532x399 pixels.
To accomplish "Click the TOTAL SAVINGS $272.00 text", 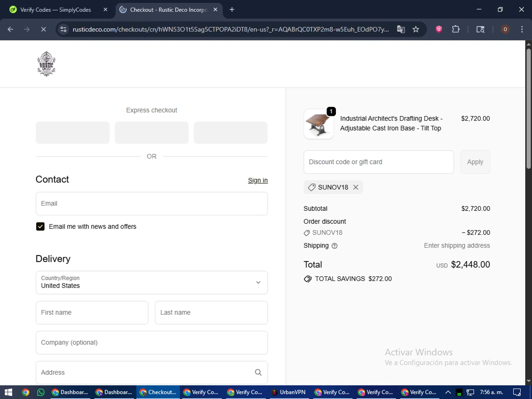I will tap(353, 279).
